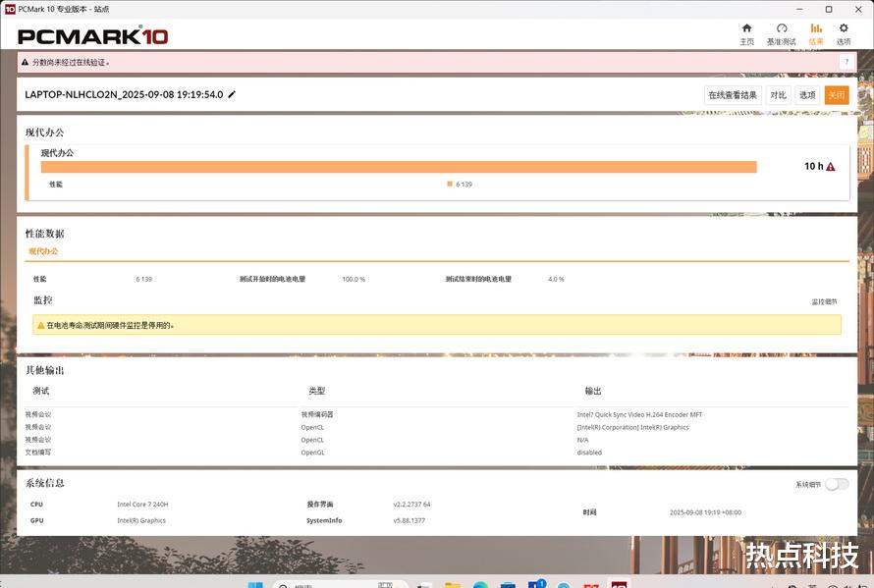
Task: Click the N/A output value
Action: (582, 440)
